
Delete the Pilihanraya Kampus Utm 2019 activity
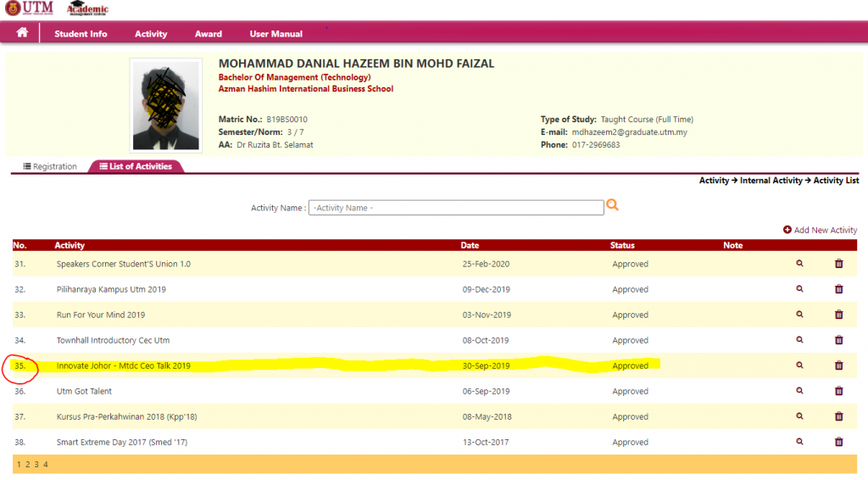tap(838, 289)
